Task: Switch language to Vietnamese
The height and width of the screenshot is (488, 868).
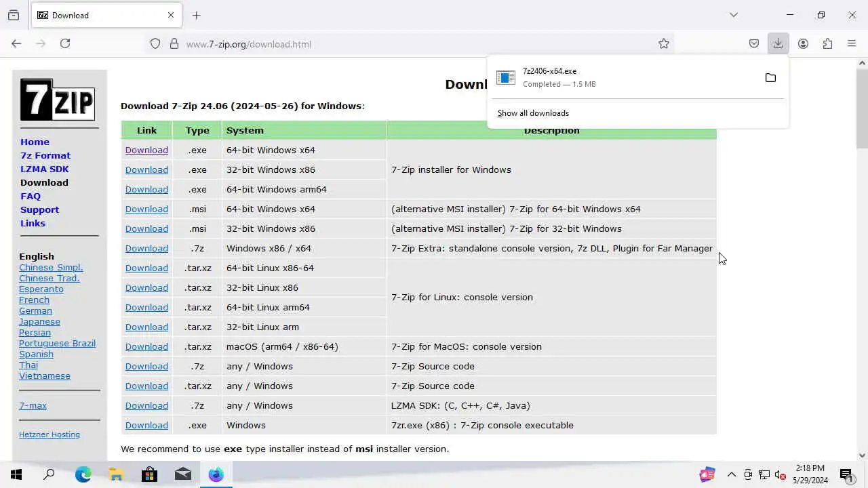Action: 45,375
